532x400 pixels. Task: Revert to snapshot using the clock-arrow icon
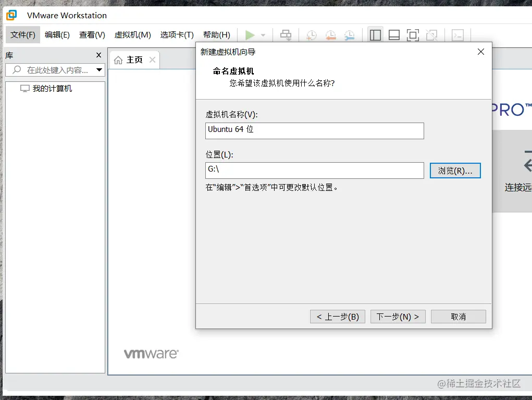click(x=330, y=35)
